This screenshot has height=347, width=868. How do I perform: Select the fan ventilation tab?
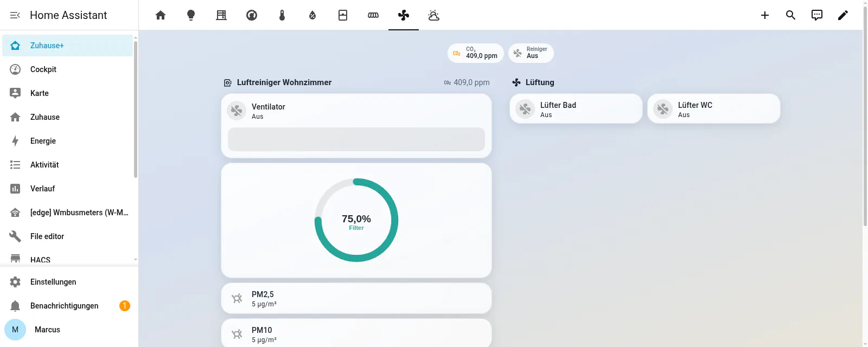(404, 15)
